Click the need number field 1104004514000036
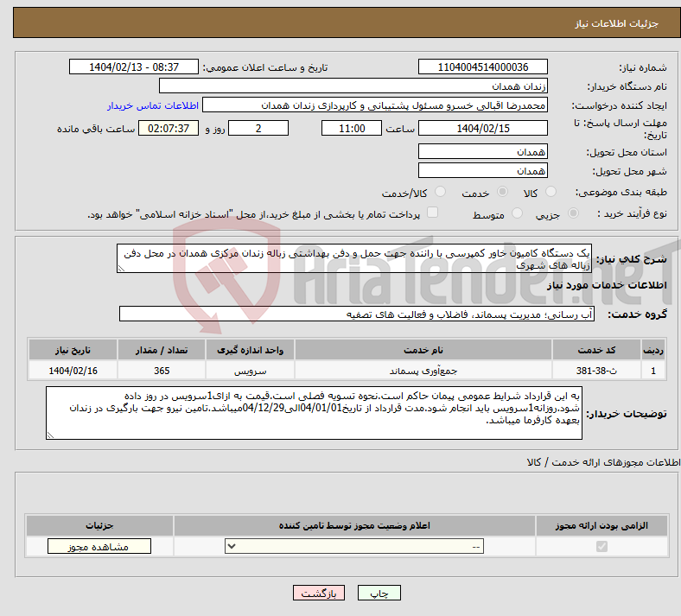The height and width of the screenshot is (616, 681). tap(482, 67)
